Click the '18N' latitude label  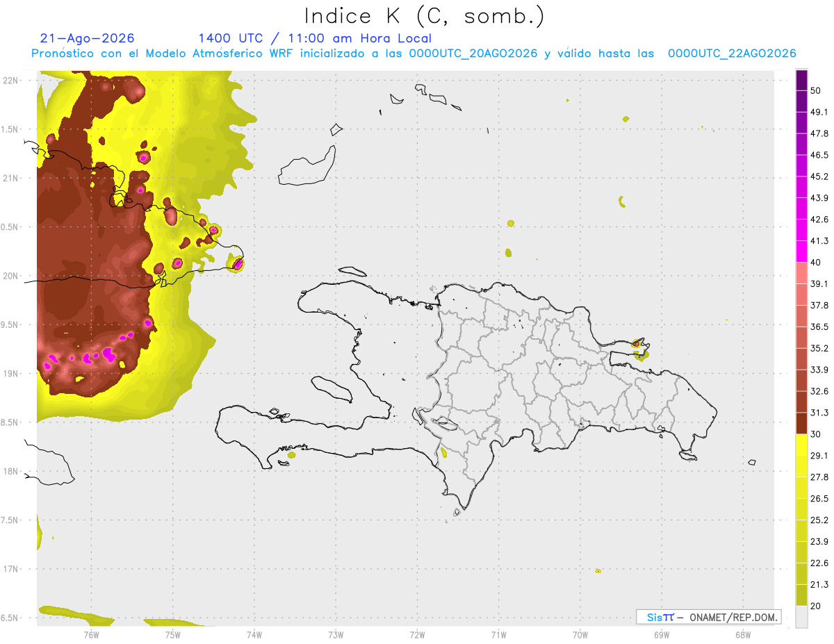point(11,472)
